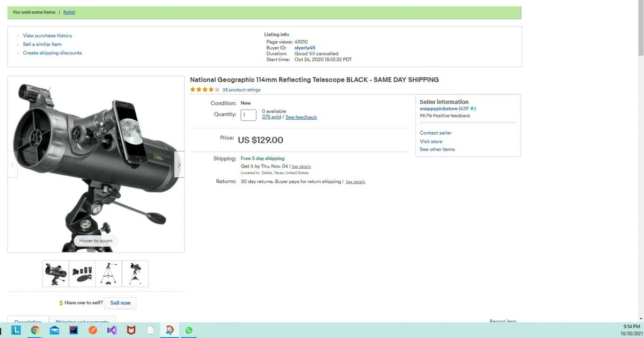Open the See feedback link
Viewport: 644px width, 338px height.
pyautogui.click(x=301, y=117)
